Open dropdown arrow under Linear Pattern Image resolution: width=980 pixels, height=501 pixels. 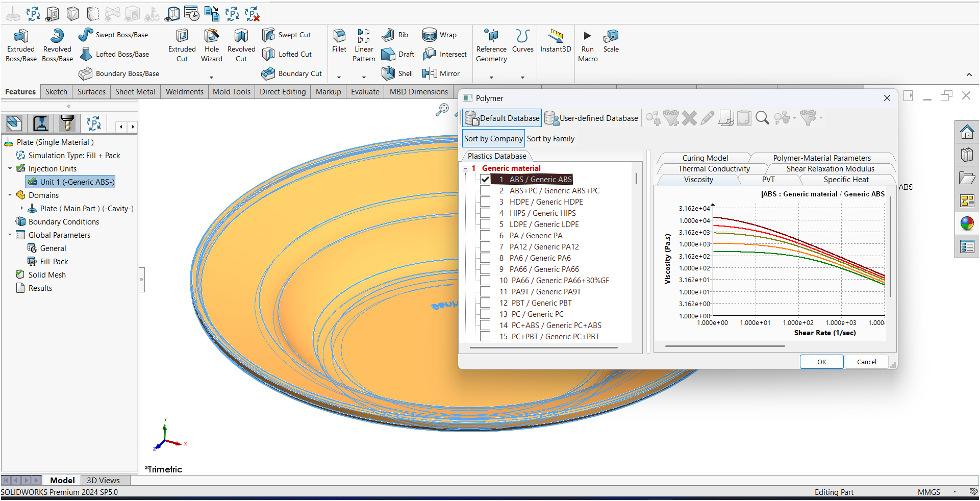tap(364, 78)
